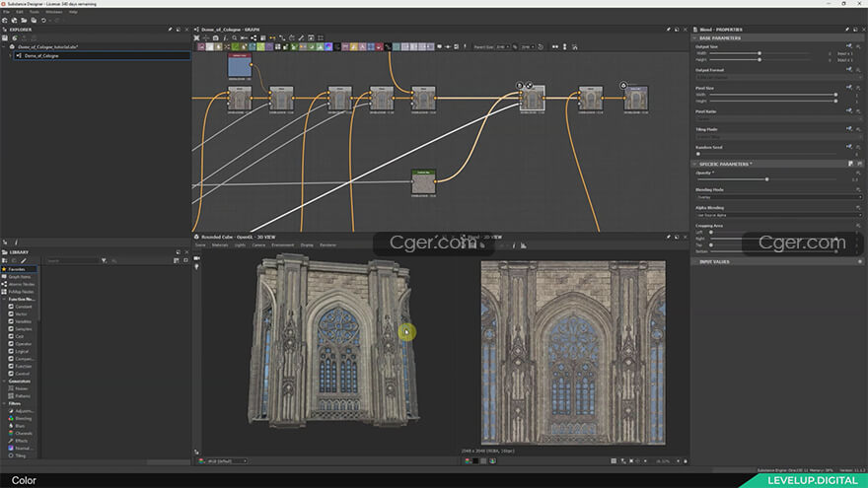Open the Tools menu
This screenshot has width=868, height=488.
(34, 12)
